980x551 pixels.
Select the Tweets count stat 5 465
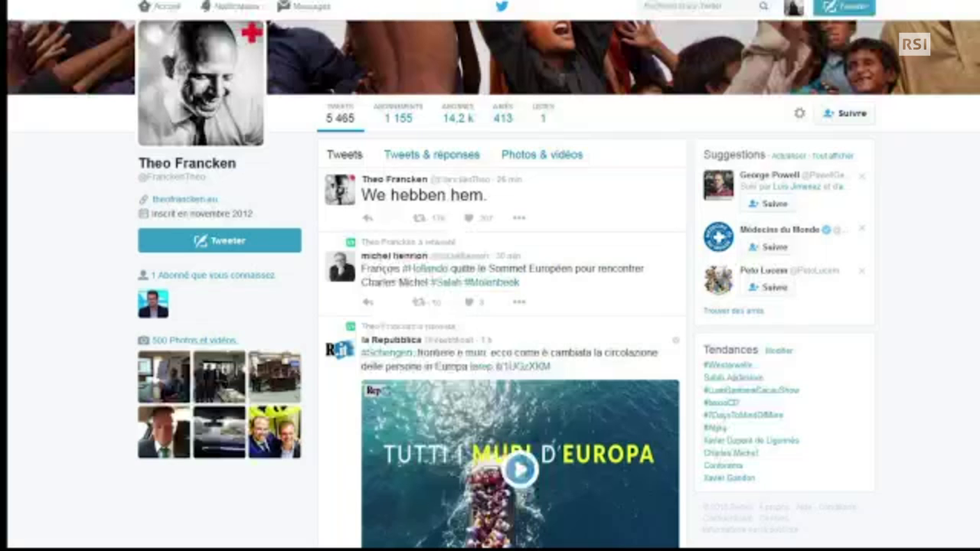(x=340, y=114)
